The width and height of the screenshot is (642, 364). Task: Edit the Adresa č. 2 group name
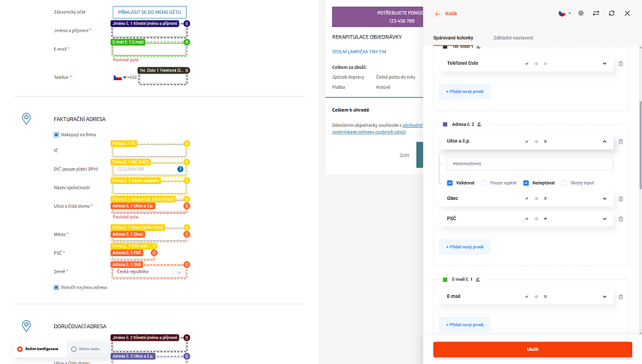(x=479, y=124)
